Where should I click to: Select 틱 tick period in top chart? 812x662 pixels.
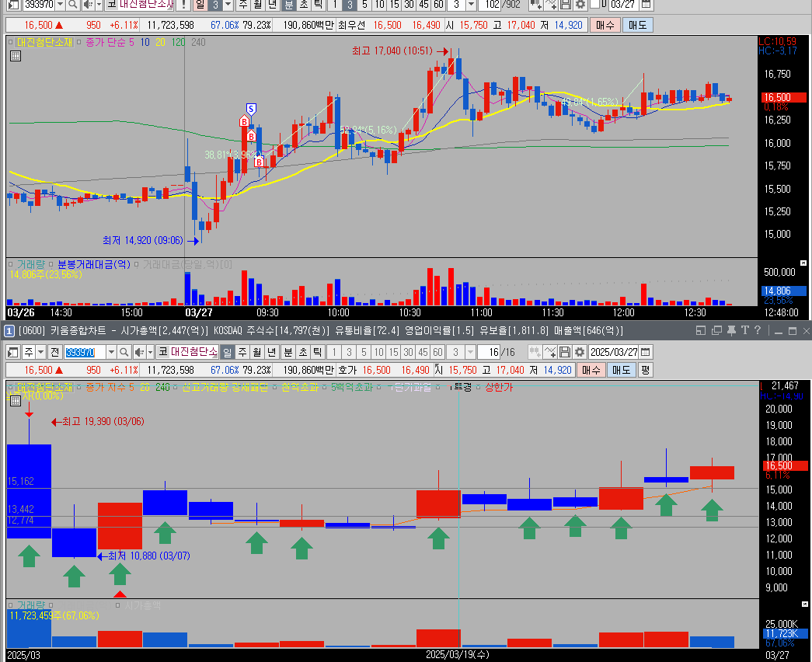318,5
